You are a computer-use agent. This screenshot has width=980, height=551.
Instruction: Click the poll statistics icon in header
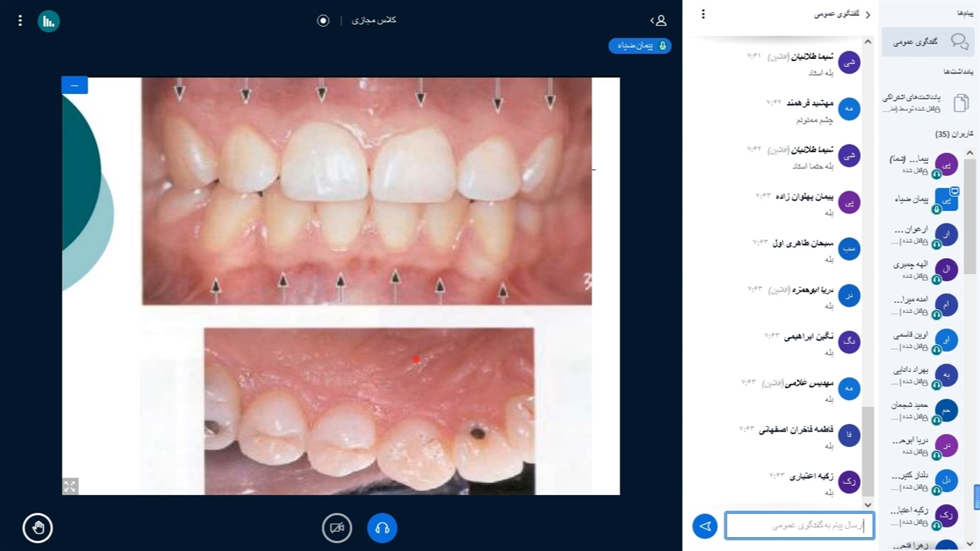pos(49,21)
